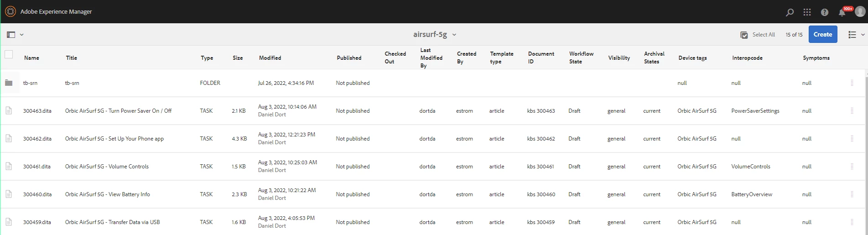868x235 pixels.
Task: Click the "VolumeControls" interopcode cell
Action: [x=750, y=167]
